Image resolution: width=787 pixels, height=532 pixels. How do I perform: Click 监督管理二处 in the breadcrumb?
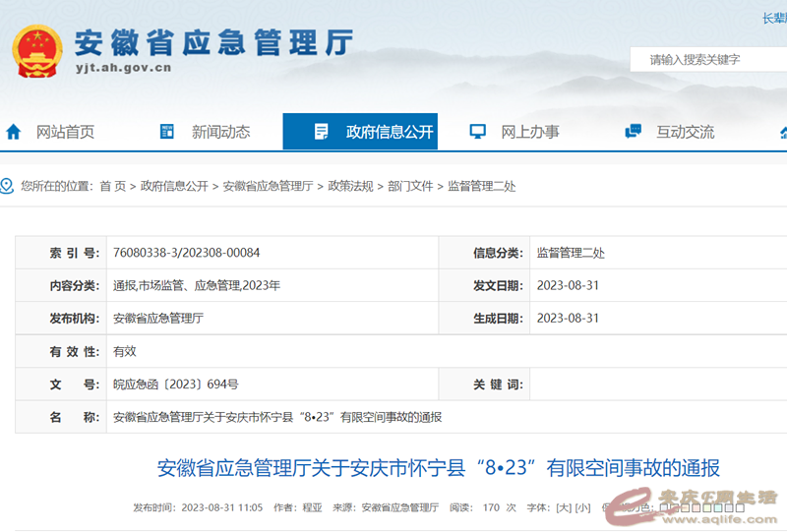point(481,186)
